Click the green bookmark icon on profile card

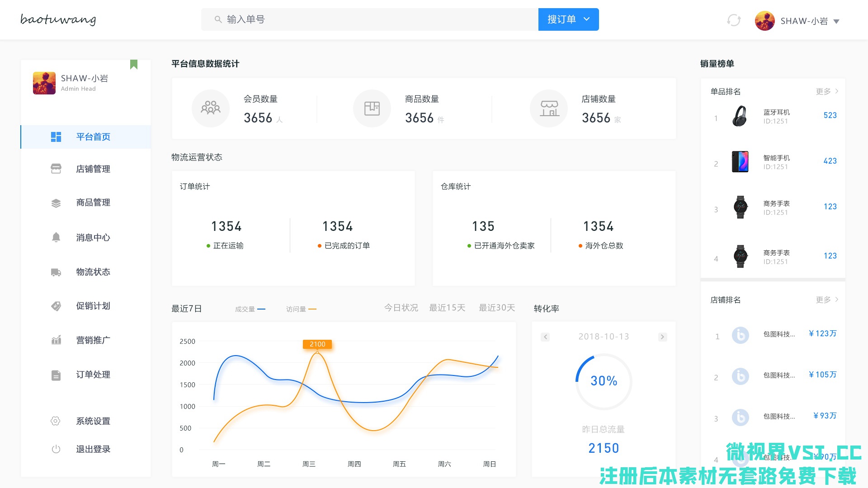(134, 65)
